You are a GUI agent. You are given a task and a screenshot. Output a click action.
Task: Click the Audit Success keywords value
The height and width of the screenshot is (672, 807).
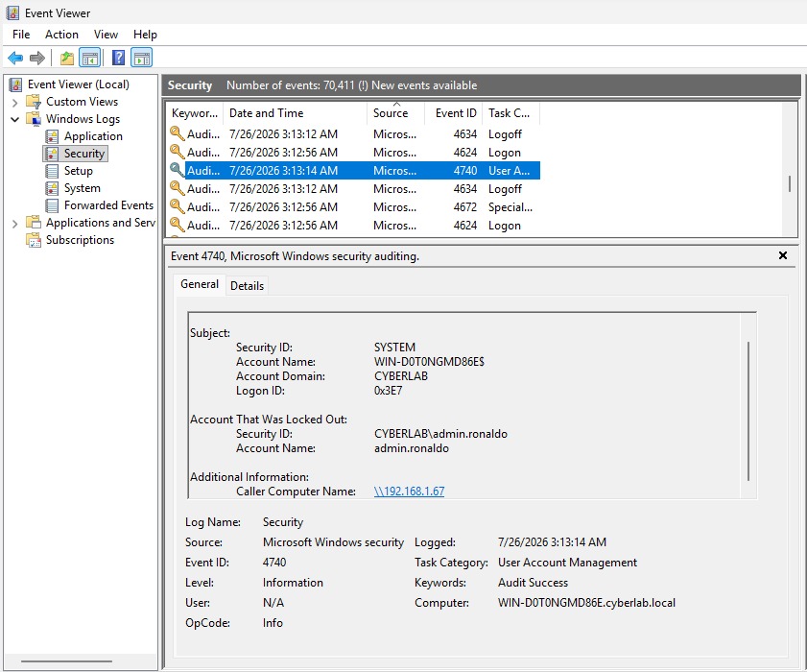[533, 583]
